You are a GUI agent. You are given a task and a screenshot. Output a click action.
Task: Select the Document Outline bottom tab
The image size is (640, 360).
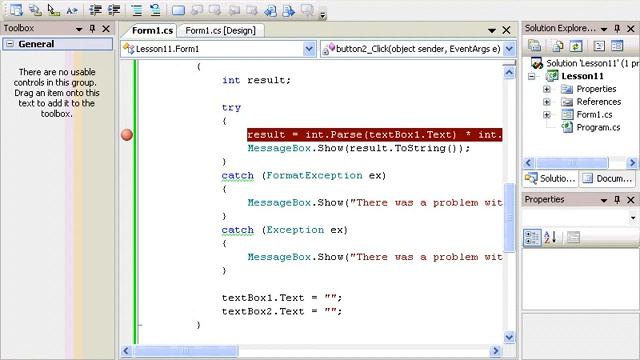[x=608, y=178]
